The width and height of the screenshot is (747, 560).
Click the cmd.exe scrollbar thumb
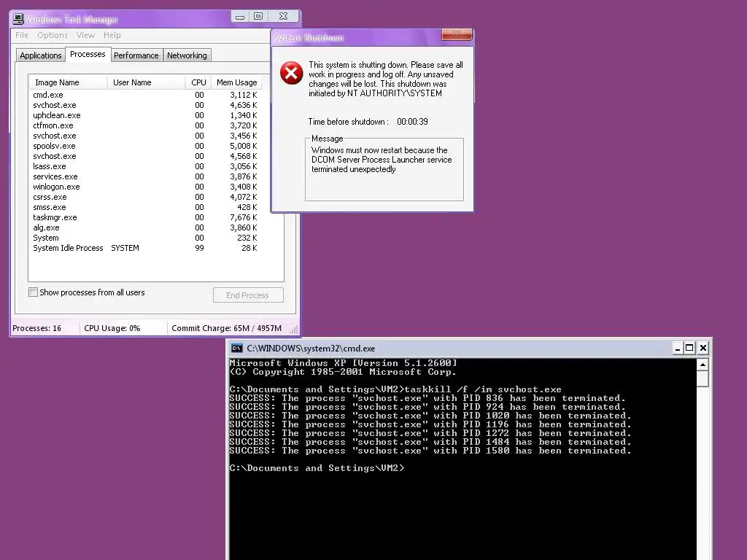point(703,379)
